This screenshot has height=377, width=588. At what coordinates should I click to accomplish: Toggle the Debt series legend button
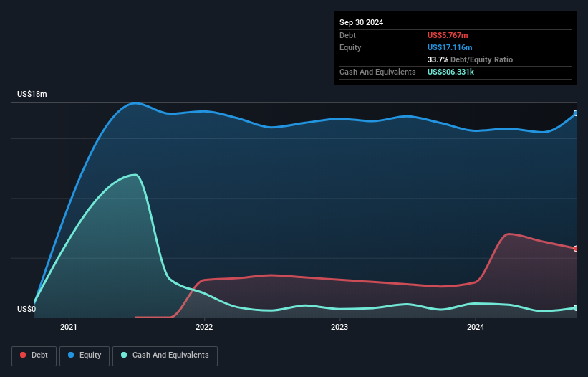coord(34,355)
